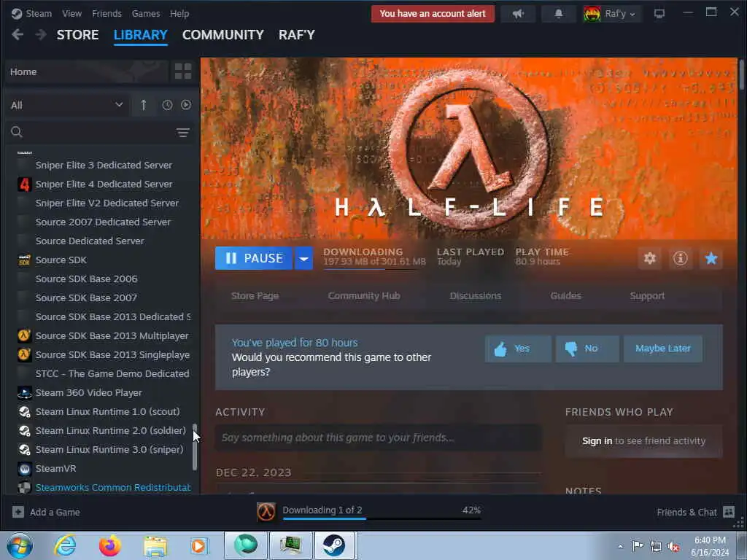Image resolution: width=747 pixels, height=560 pixels.
Task: Open the Friends menu
Action: coord(107,13)
